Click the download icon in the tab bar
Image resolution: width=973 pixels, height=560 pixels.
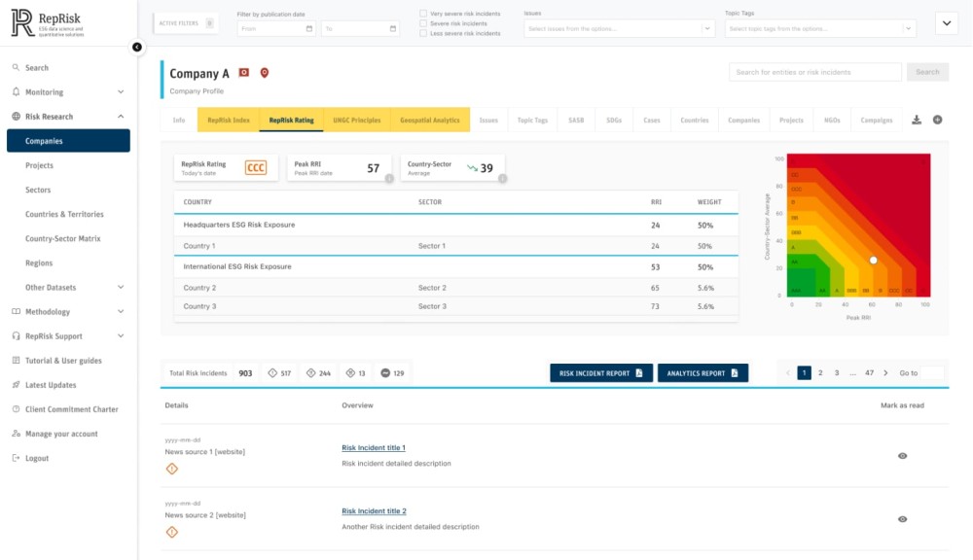[917, 120]
